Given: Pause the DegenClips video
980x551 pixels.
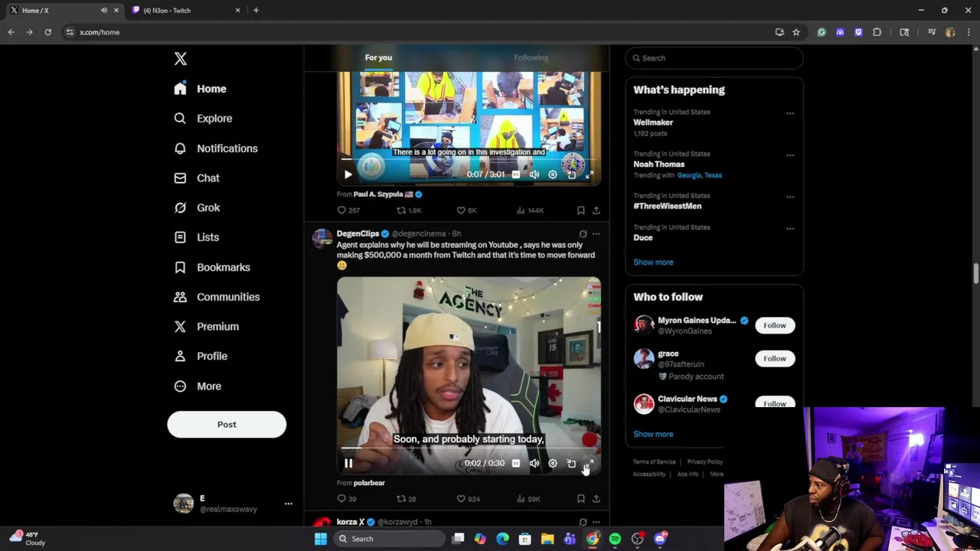Looking at the screenshot, I should [348, 463].
